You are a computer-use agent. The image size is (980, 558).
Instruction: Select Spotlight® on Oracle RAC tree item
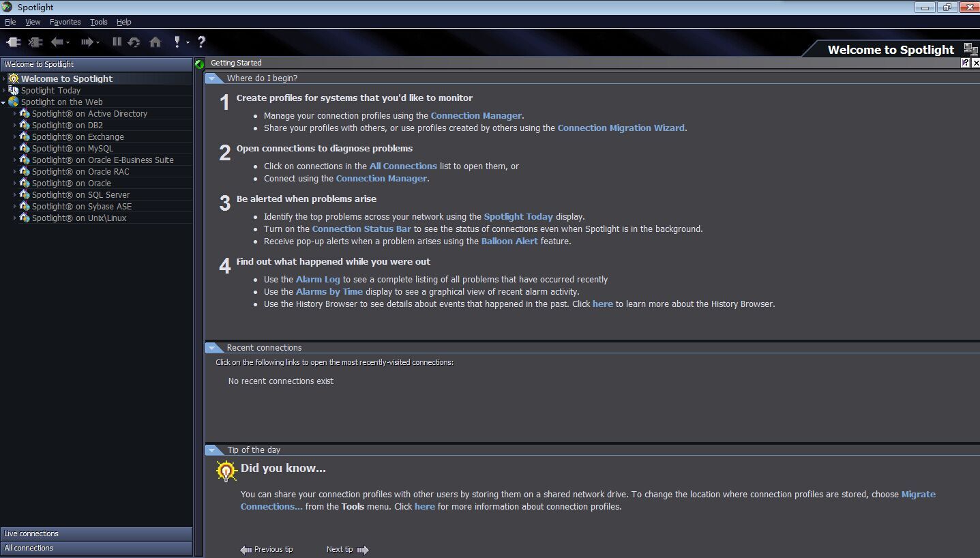[x=80, y=171]
